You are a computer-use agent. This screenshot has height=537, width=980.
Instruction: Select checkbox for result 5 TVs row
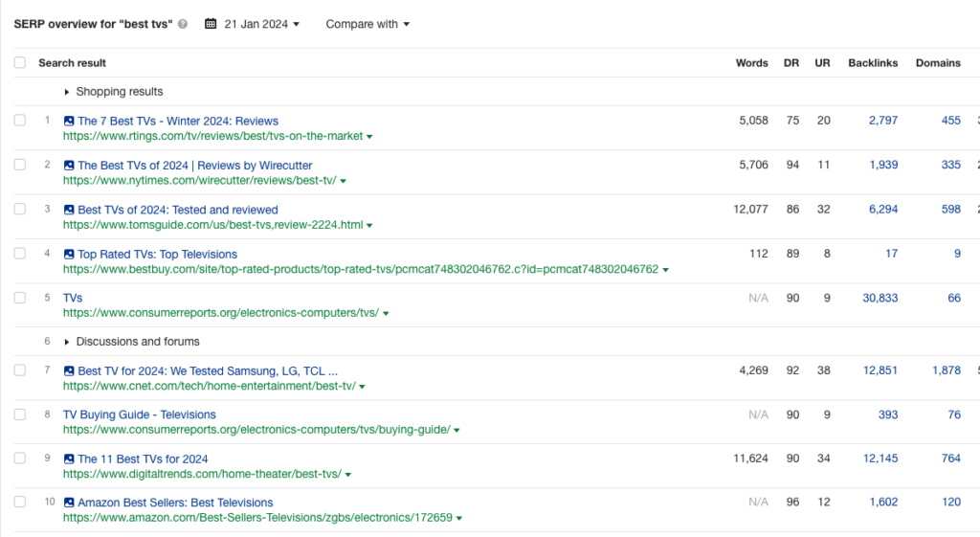click(x=20, y=298)
